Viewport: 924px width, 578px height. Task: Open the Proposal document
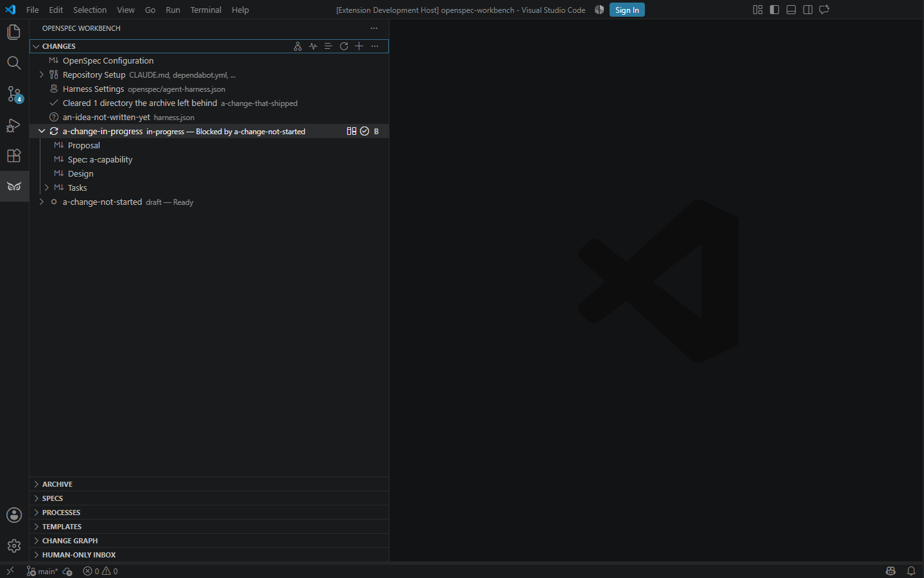(209, 145)
